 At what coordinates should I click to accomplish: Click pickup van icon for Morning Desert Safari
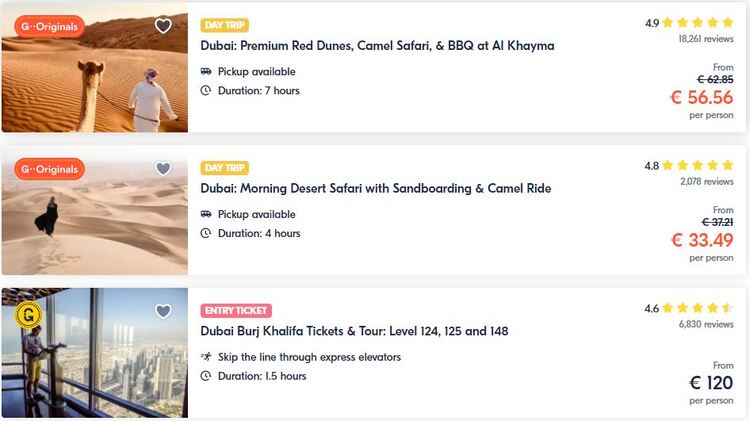point(206,214)
